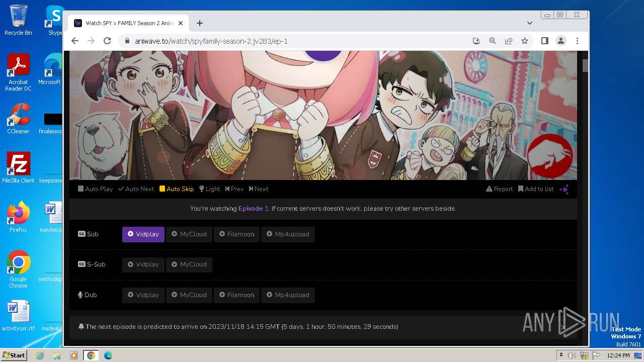This screenshot has height=362, width=644.
Task: Open Internet Explorer from taskbar
Action: (x=40, y=355)
